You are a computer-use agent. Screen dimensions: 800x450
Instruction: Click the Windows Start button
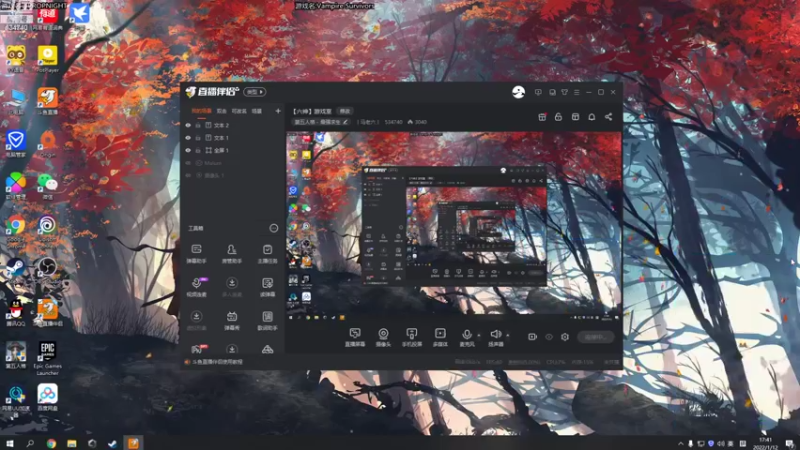click(10, 443)
